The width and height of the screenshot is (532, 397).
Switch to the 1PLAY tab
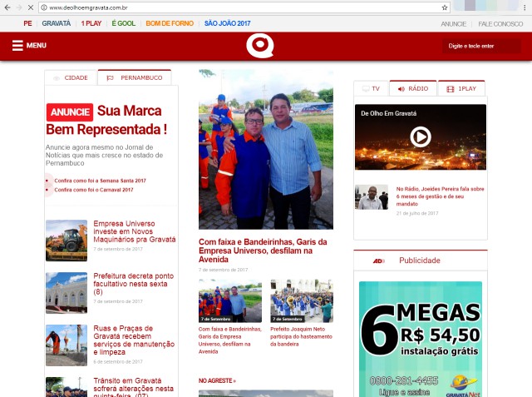(x=461, y=88)
